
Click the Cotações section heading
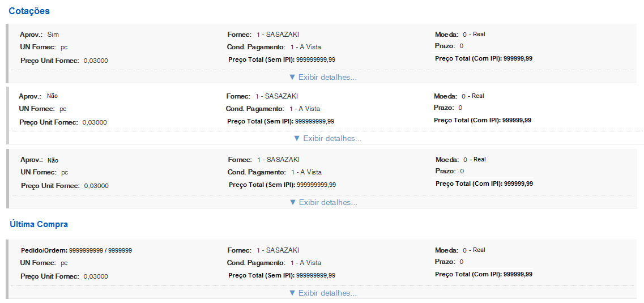click(x=29, y=11)
